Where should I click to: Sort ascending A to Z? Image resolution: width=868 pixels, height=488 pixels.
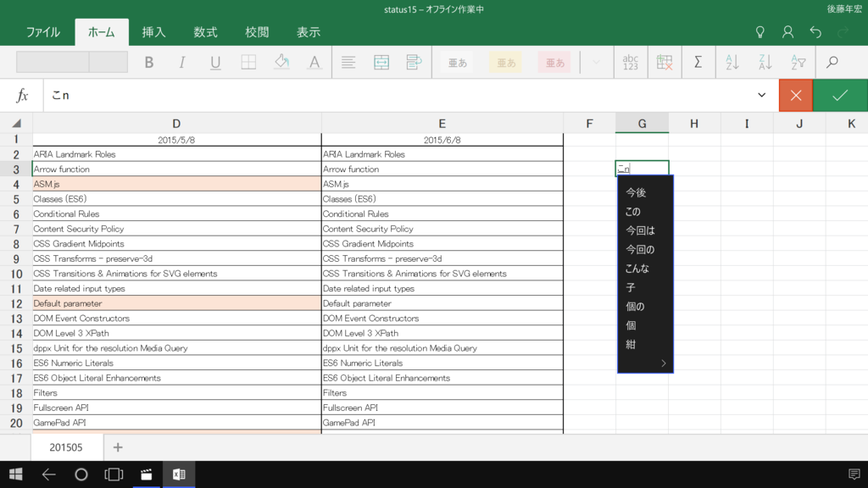pos(732,62)
